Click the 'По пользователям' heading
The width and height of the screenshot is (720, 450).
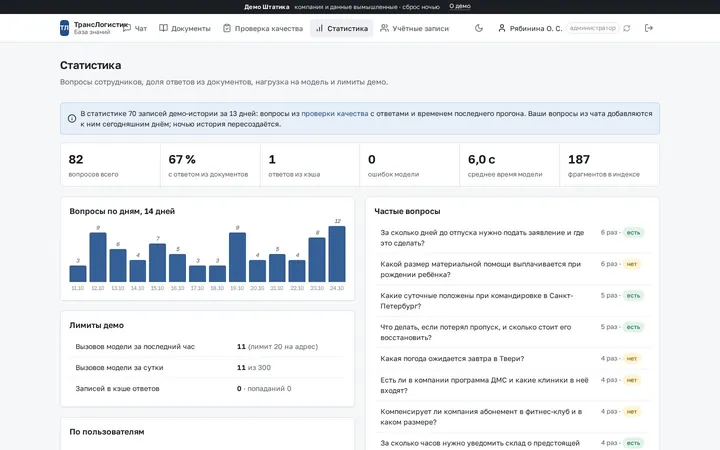pyautogui.click(x=107, y=432)
